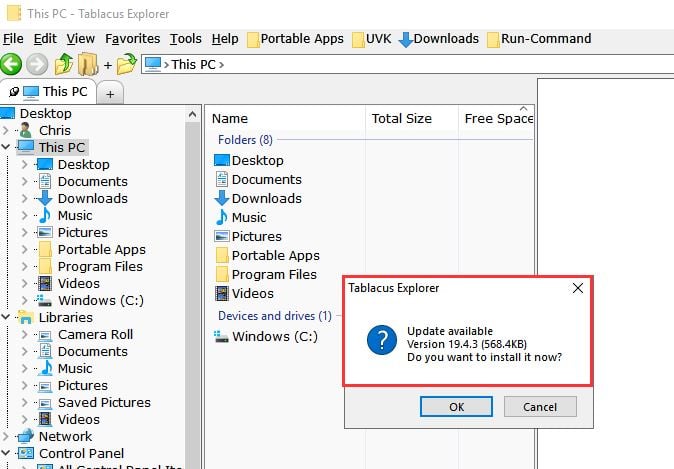This screenshot has width=674, height=469.
Task: Collapse the Libraries tree node
Action: pyautogui.click(x=6, y=317)
